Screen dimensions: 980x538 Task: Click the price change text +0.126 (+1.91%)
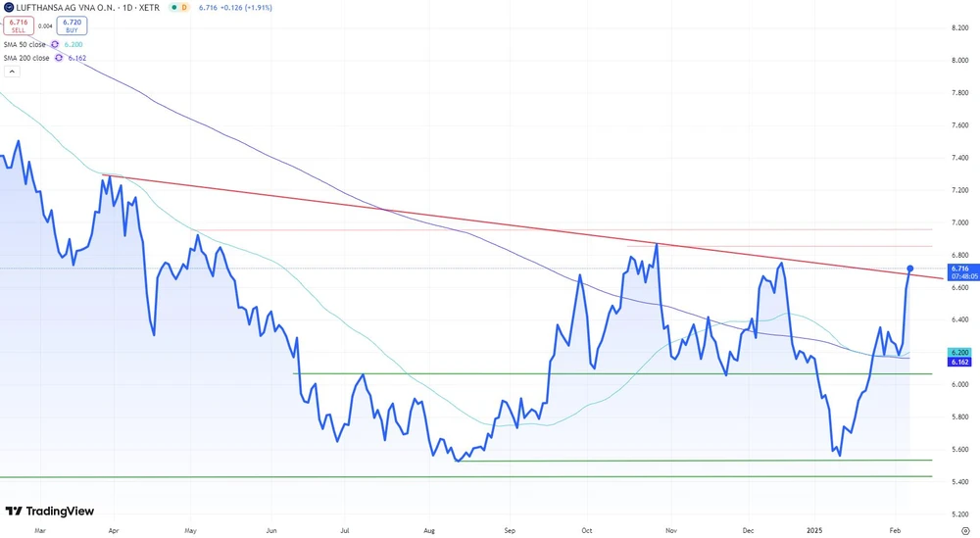(x=247, y=8)
